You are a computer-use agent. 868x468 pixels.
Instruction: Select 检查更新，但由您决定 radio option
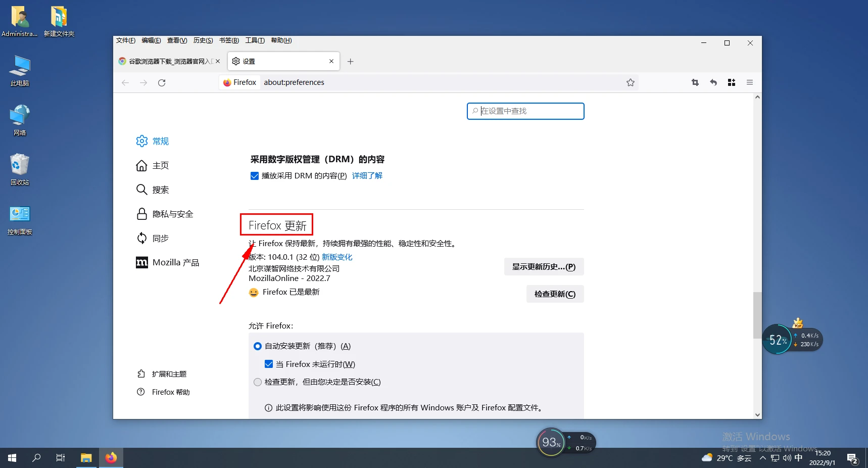pos(258,382)
